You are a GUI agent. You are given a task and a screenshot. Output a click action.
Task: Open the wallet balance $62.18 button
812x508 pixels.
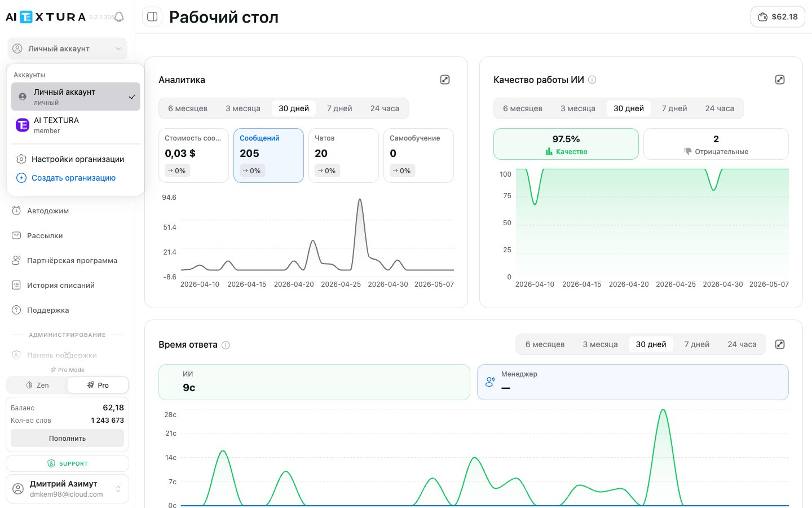pyautogui.click(x=778, y=17)
